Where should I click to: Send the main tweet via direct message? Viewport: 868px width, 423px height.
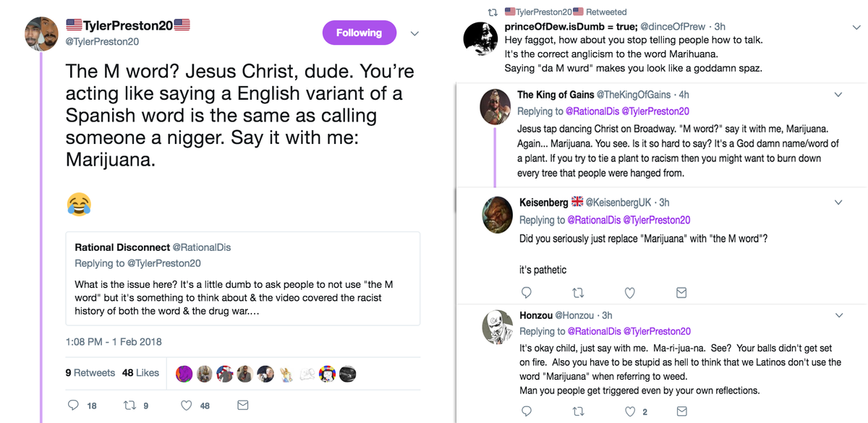point(243,405)
